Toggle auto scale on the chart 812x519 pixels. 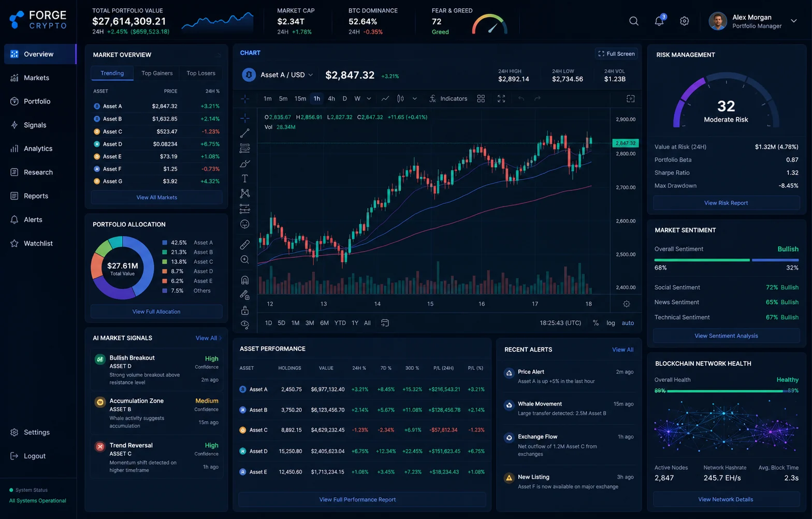[x=628, y=323]
